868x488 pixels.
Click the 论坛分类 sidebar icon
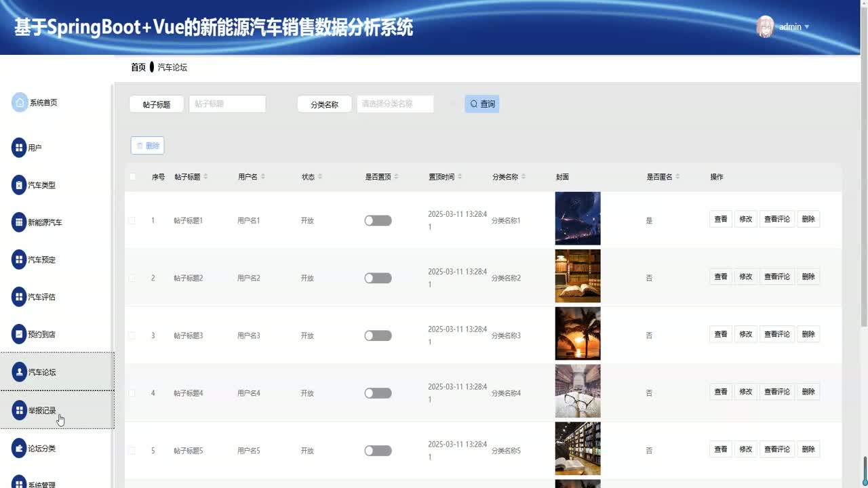pos(19,448)
